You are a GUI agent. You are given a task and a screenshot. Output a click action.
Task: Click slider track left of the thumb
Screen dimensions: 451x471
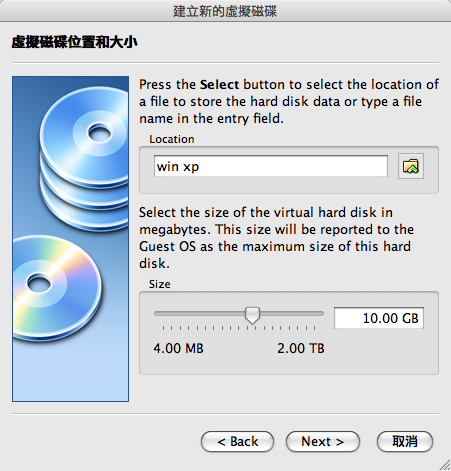click(200, 313)
